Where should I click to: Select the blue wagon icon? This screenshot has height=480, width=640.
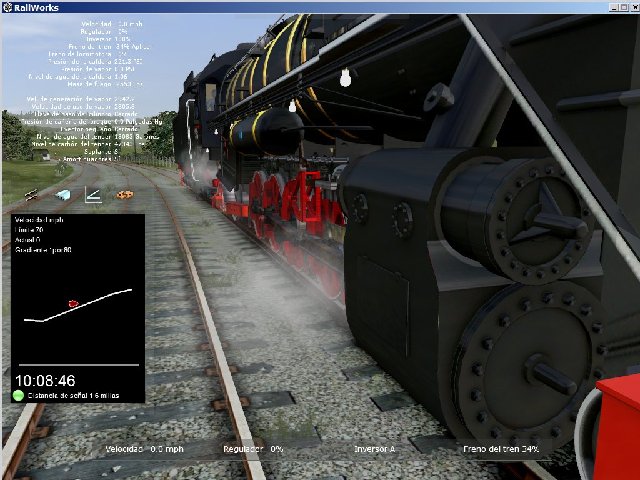click(62, 194)
